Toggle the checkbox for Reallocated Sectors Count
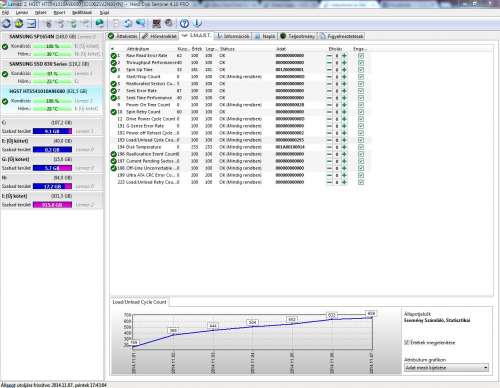Screen dimensions: 500x388 click(361, 84)
